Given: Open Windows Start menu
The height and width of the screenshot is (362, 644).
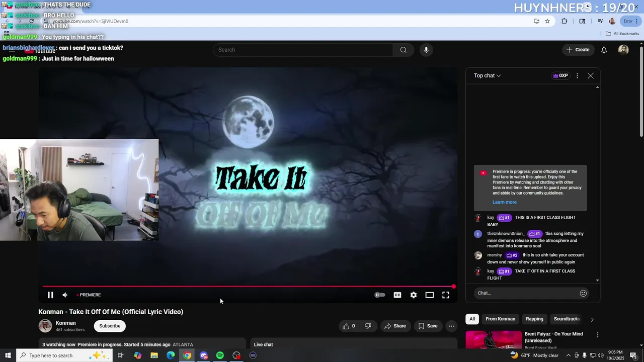Looking at the screenshot, I should (x=8, y=355).
